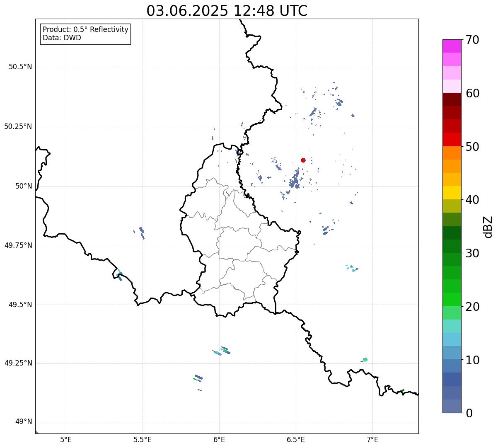Click the 6°E longitude label
The image size is (498, 448).
[x=219, y=440]
